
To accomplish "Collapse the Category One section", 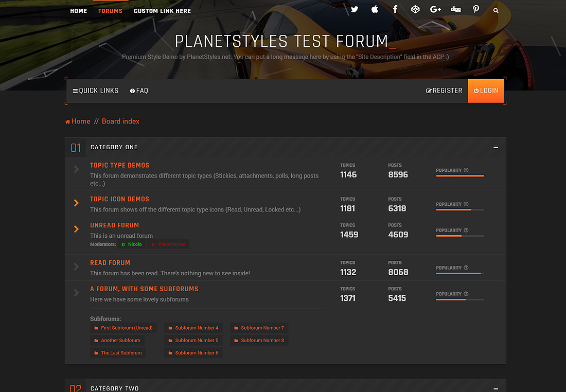I will [496, 147].
